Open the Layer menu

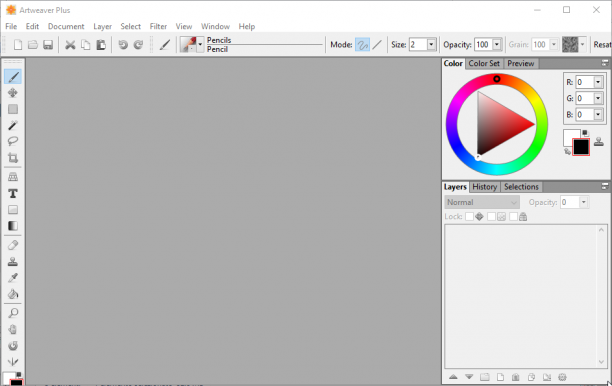pyautogui.click(x=102, y=27)
